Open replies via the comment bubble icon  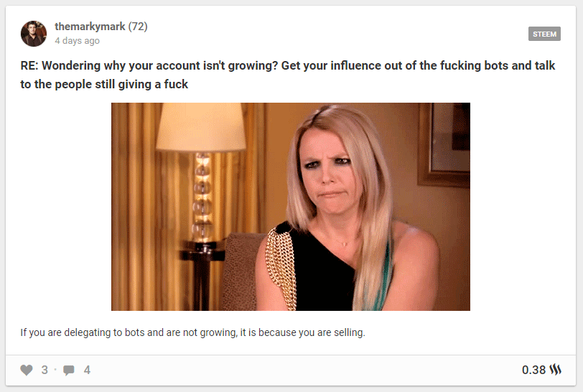click(x=69, y=370)
